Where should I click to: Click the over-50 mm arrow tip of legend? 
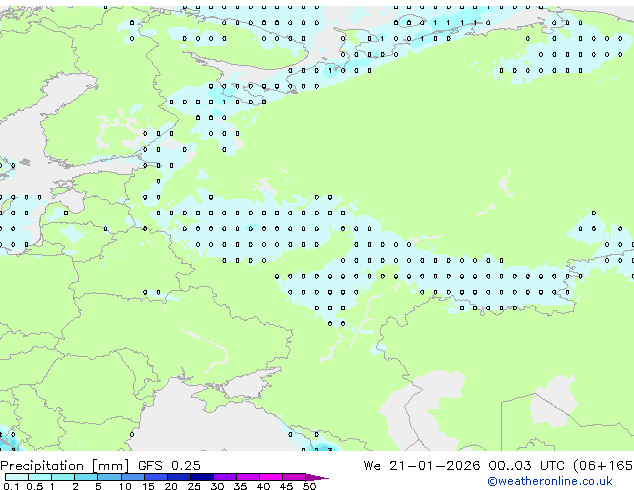point(317,477)
